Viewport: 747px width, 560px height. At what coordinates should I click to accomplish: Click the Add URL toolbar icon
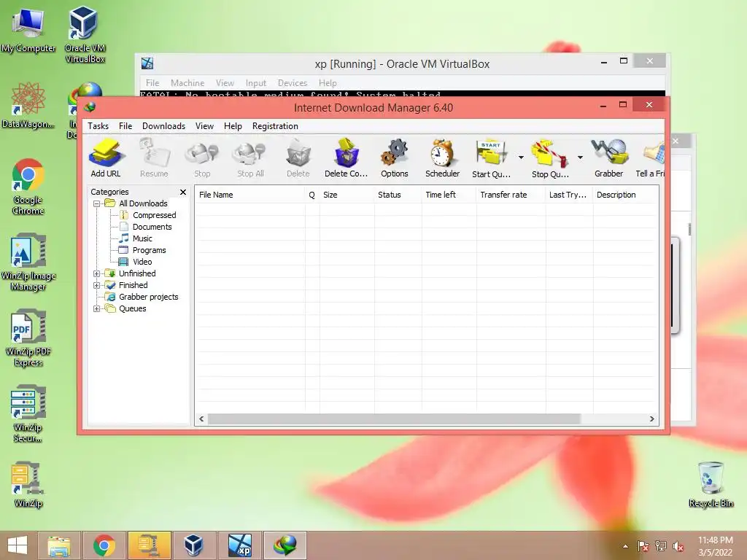pyautogui.click(x=106, y=158)
